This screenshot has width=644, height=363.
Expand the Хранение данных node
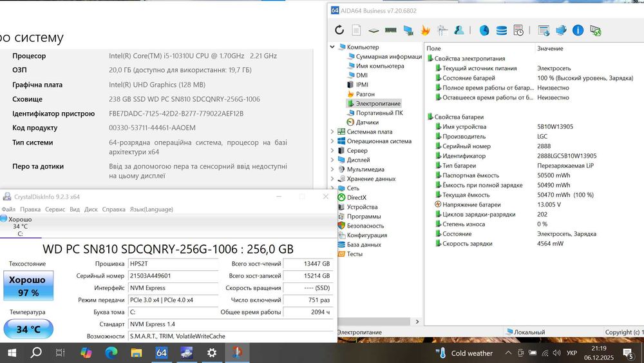click(x=332, y=179)
